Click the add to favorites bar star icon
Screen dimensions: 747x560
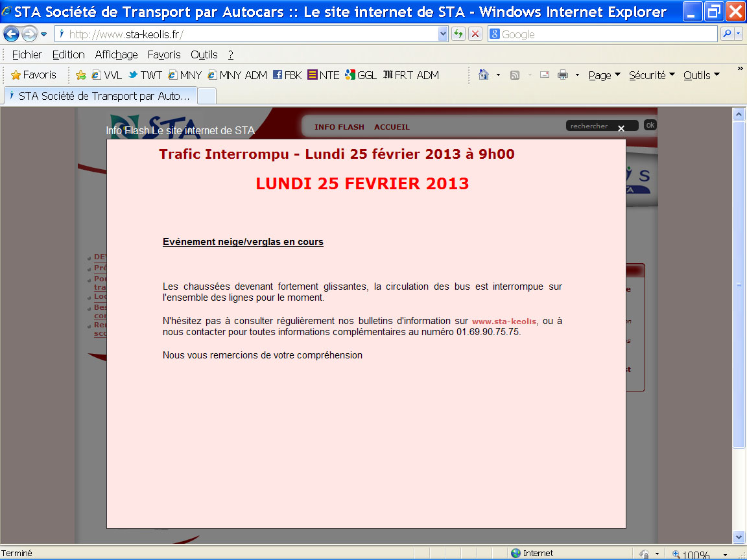(81, 75)
